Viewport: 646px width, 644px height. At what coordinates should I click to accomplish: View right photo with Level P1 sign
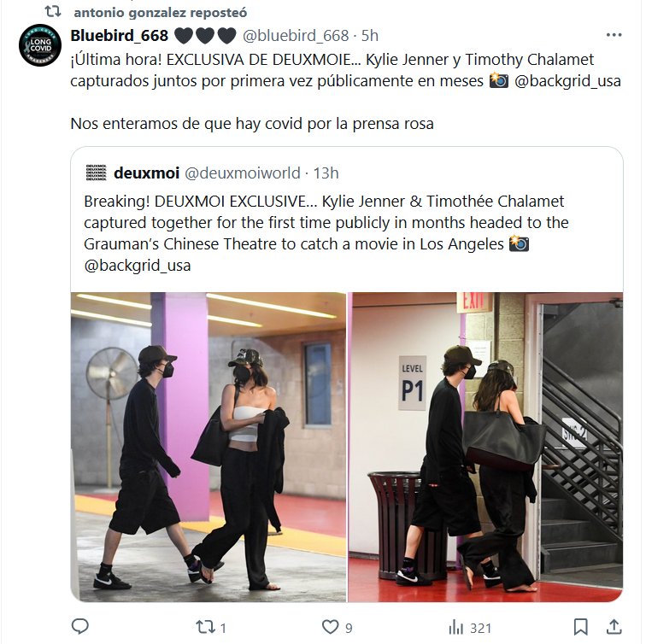pyautogui.click(x=485, y=448)
